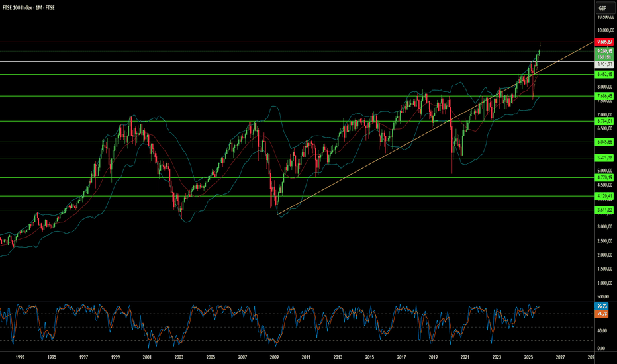Viewport: 617px width, 364px height.
Task: Click the blue oscillator value 95,73
Action: [x=602, y=306]
